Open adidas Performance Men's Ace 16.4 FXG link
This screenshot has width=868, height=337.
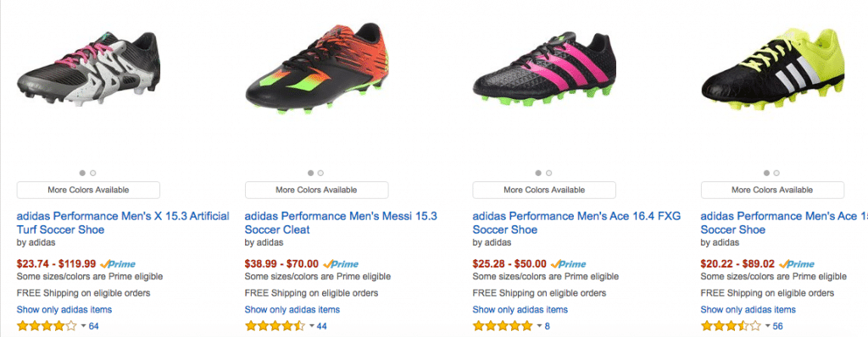pyautogui.click(x=576, y=223)
